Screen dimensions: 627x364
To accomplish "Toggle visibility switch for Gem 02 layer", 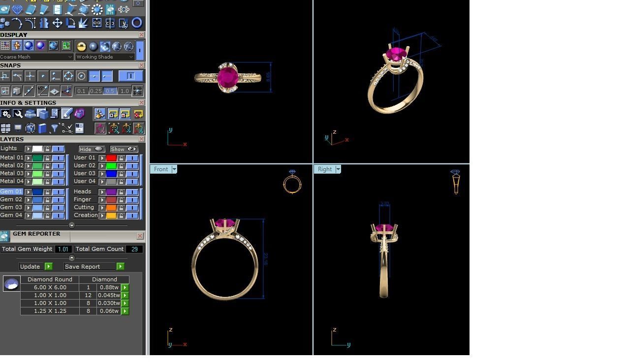I will click(58, 200).
